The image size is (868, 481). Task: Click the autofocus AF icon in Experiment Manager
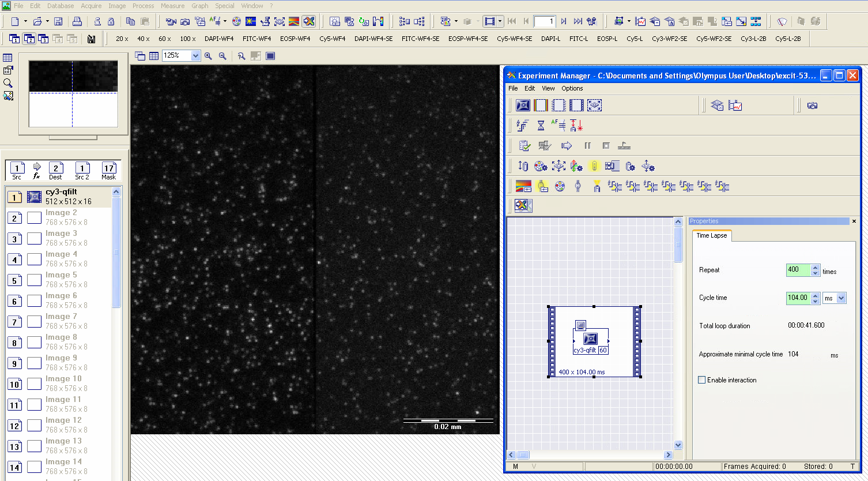(558, 125)
